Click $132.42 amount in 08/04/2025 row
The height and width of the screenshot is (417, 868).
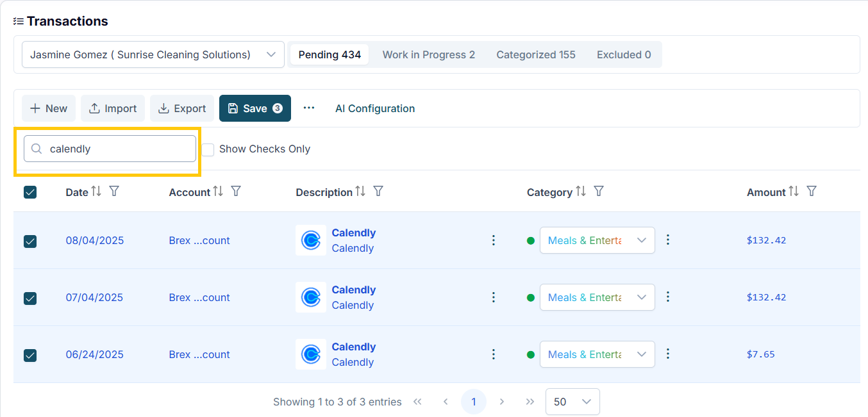767,240
